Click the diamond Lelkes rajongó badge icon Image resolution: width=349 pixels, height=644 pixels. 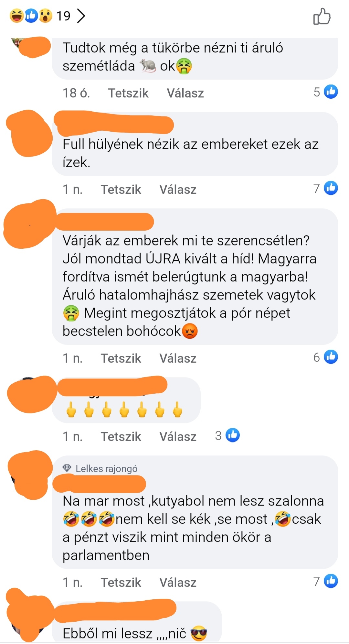coord(67,468)
